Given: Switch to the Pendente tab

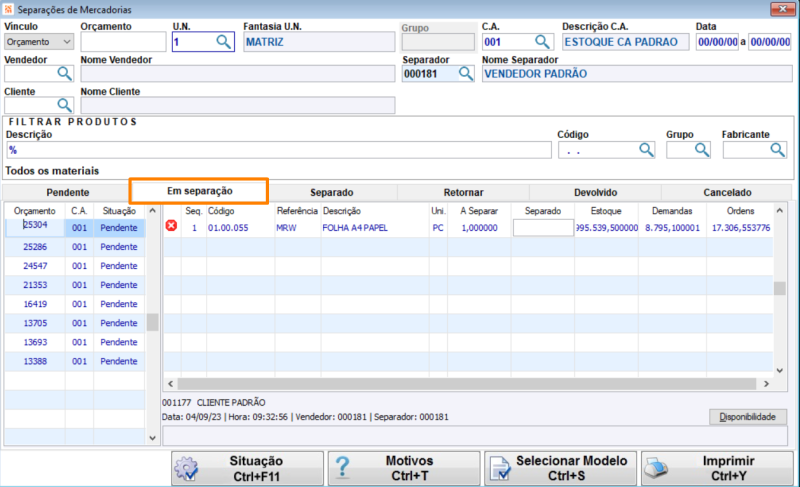Looking at the screenshot, I should pyautogui.click(x=67, y=192).
